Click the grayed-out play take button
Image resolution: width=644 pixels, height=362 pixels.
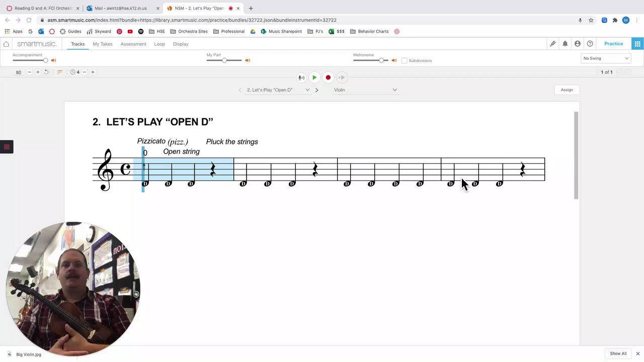[x=342, y=77]
